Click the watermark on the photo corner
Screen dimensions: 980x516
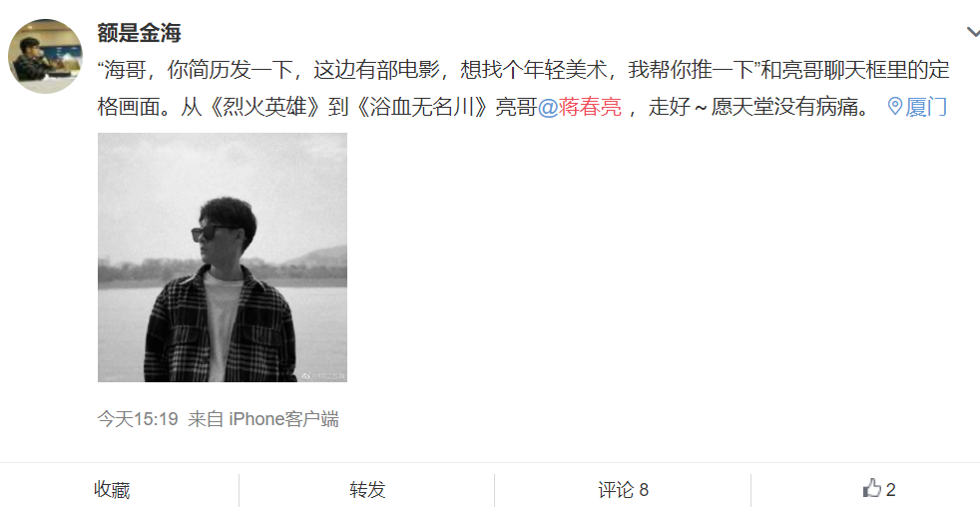click(323, 376)
